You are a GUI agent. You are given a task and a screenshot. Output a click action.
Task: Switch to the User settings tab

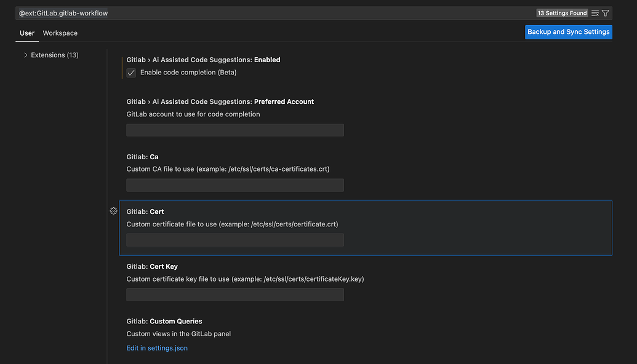[x=27, y=33]
